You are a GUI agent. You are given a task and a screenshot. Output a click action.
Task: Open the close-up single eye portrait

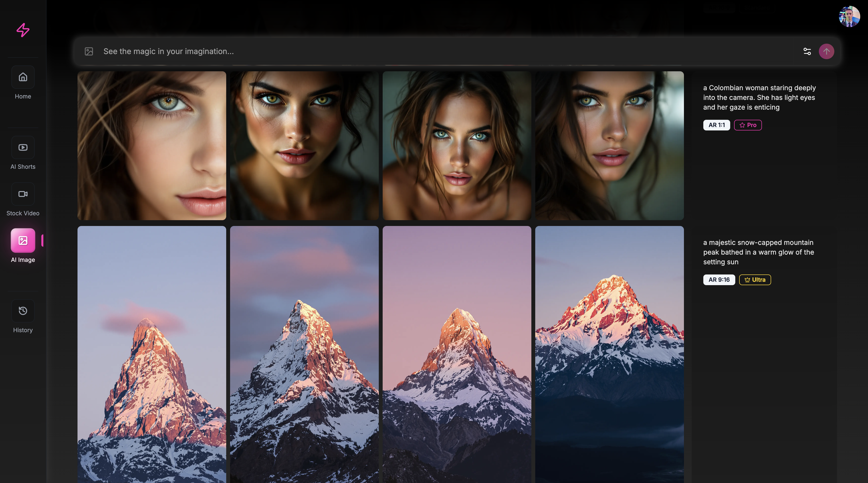tap(152, 146)
